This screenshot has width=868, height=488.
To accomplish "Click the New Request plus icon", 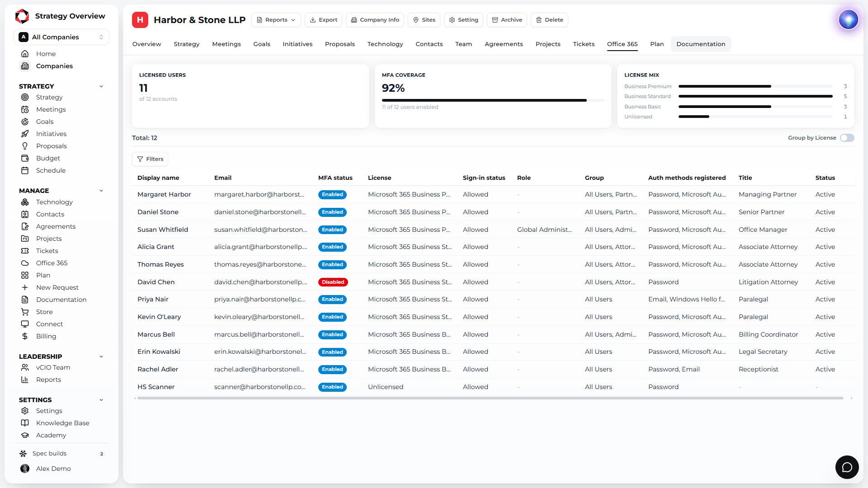I will point(25,287).
